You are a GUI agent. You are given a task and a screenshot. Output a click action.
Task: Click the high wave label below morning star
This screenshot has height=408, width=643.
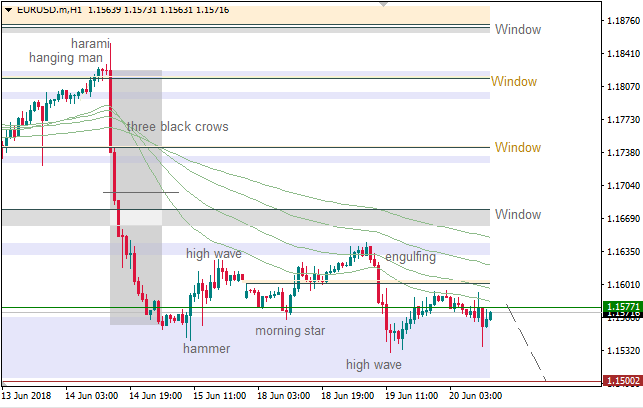[374, 365]
